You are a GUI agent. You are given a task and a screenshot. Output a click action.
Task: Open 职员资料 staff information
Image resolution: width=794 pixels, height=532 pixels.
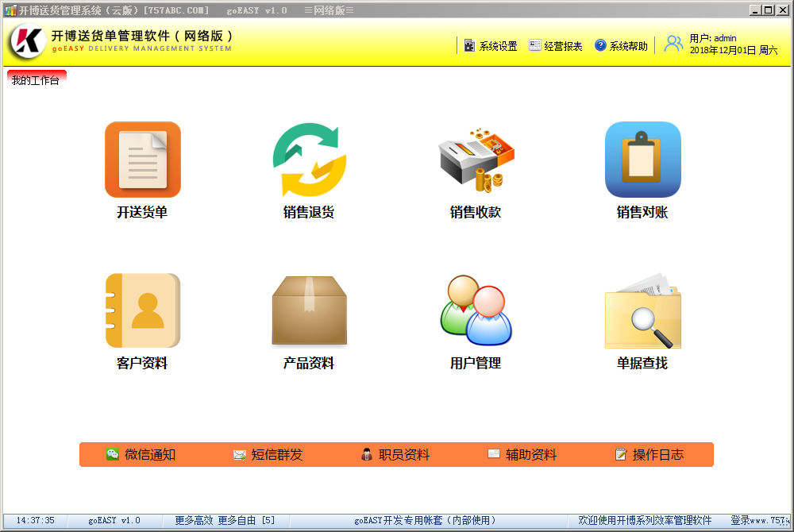pos(395,455)
